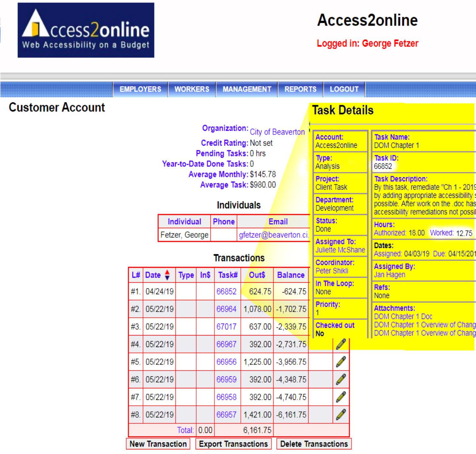Click the pencil edit icon in row #4
Screen dimensions: 476x454
(341, 344)
